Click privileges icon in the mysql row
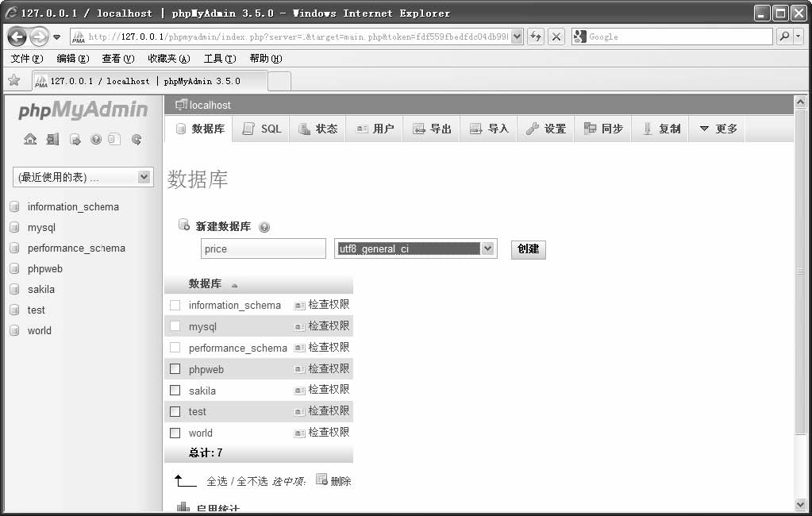This screenshot has width=812, height=516. click(x=299, y=327)
